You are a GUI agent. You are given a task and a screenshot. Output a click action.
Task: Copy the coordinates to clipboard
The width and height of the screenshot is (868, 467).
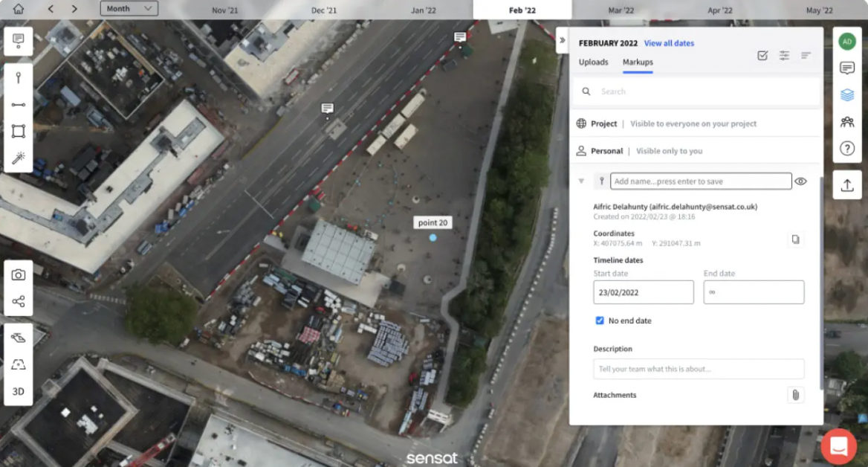click(x=795, y=239)
